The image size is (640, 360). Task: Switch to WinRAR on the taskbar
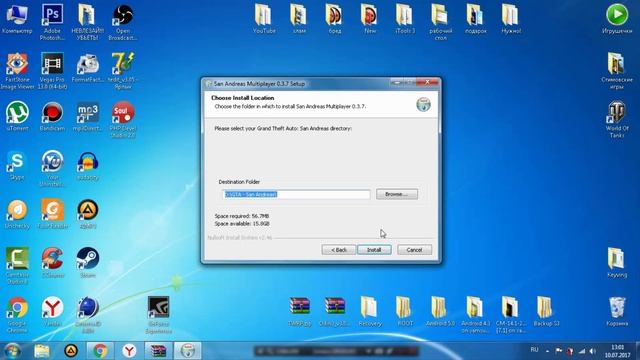click(x=158, y=351)
